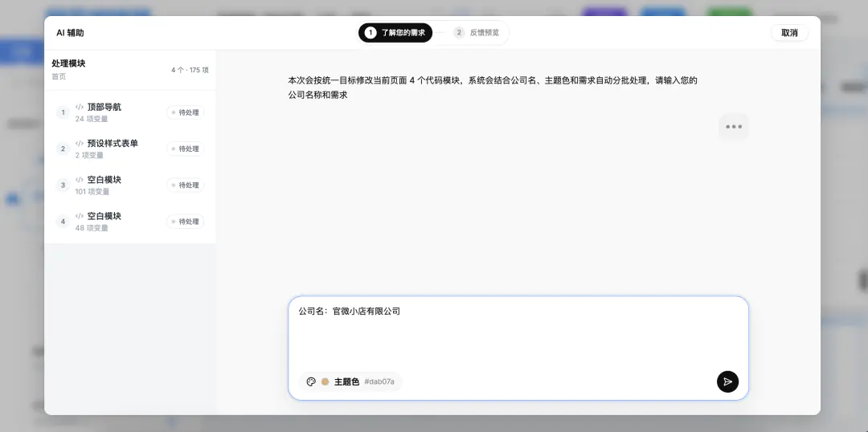Click the 首页 label under 处理模块
Screen dimensions: 868x432
[x=59, y=77]
